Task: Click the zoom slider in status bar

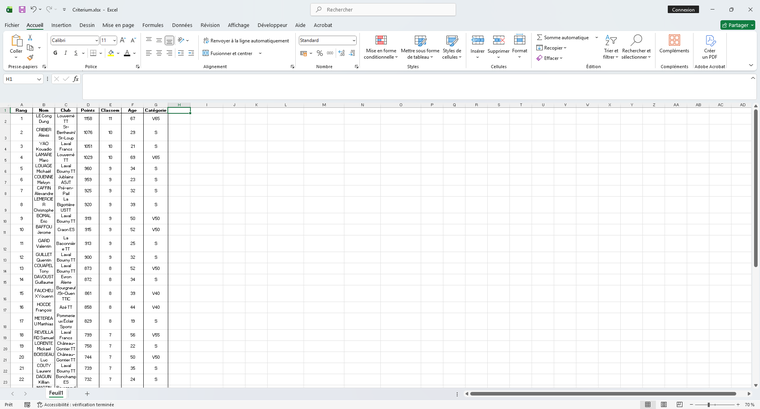Action: [710, 404]
